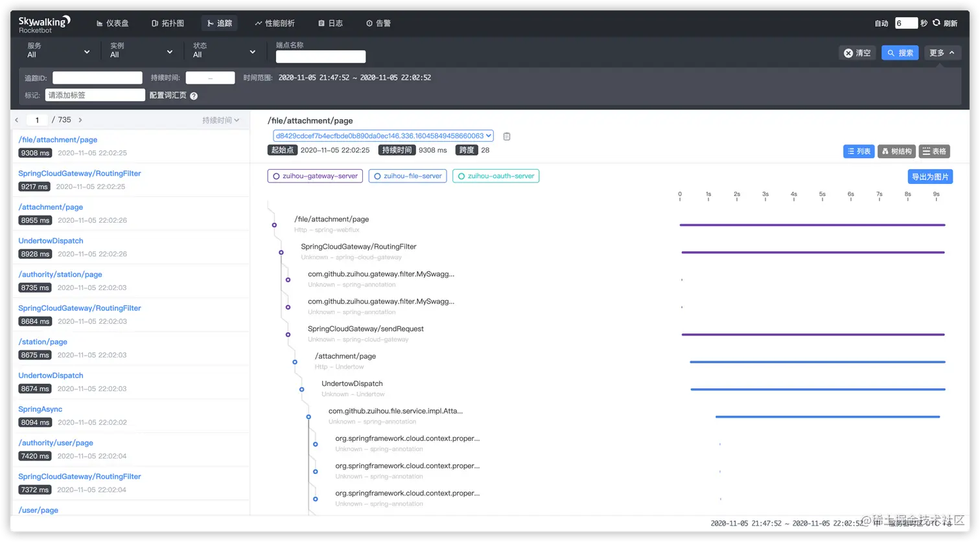Copy the trace ID with clipboard icon
Viewport: 980px width, 542px height.
coord(507,137)
